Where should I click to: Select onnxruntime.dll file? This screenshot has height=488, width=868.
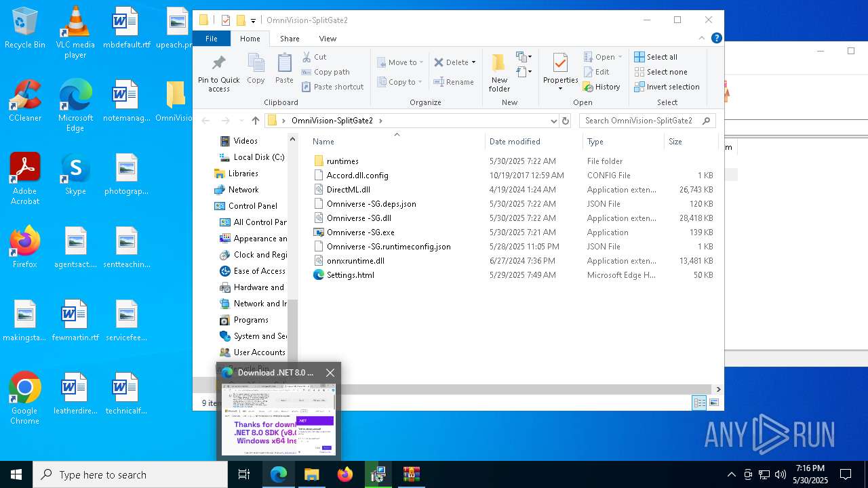click(x=355, y=261)
